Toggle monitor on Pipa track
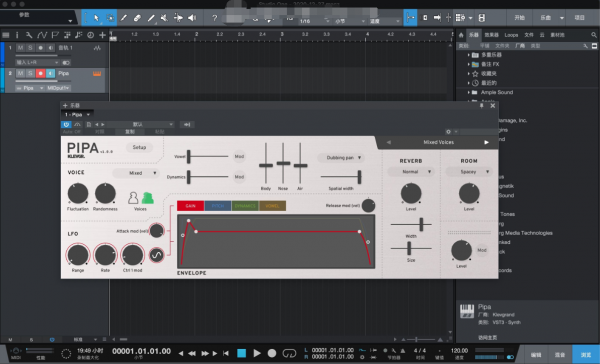The image size is (600, 364). [x=51, y=73]
